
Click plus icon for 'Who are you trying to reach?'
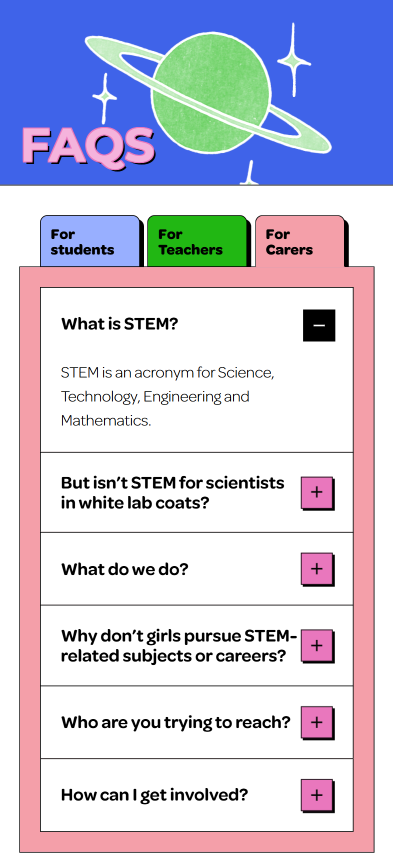[x=317, y=722]
